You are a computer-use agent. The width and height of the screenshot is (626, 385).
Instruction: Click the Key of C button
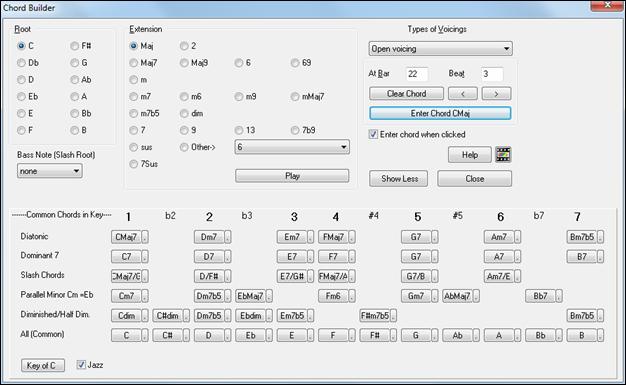click(x=43, y=365)
